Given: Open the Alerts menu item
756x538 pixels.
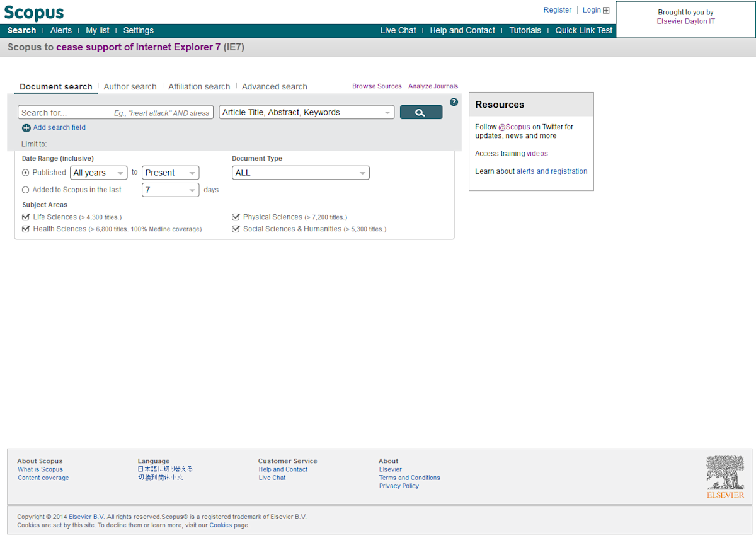Looking at the screenshot, I should (60, 30).
